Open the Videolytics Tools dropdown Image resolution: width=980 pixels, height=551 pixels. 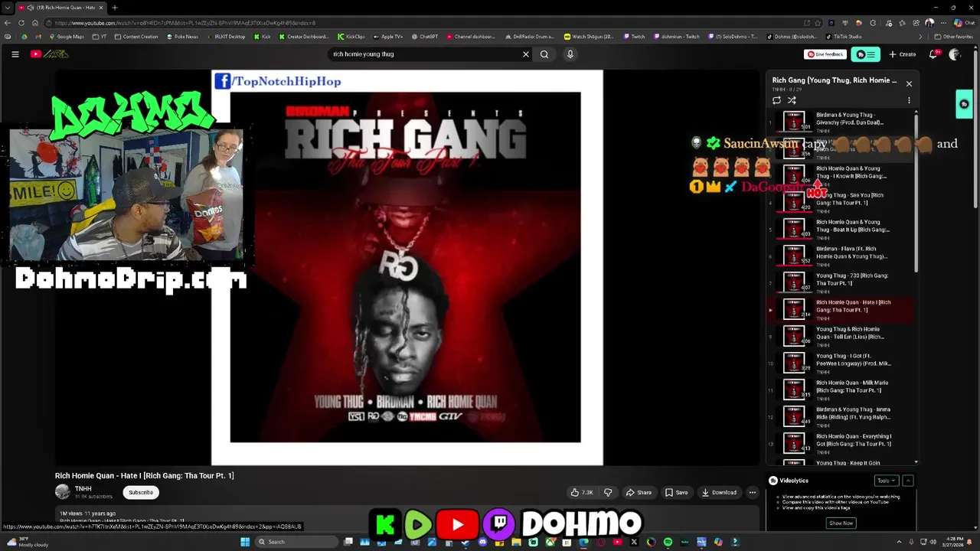click(887, 481)
